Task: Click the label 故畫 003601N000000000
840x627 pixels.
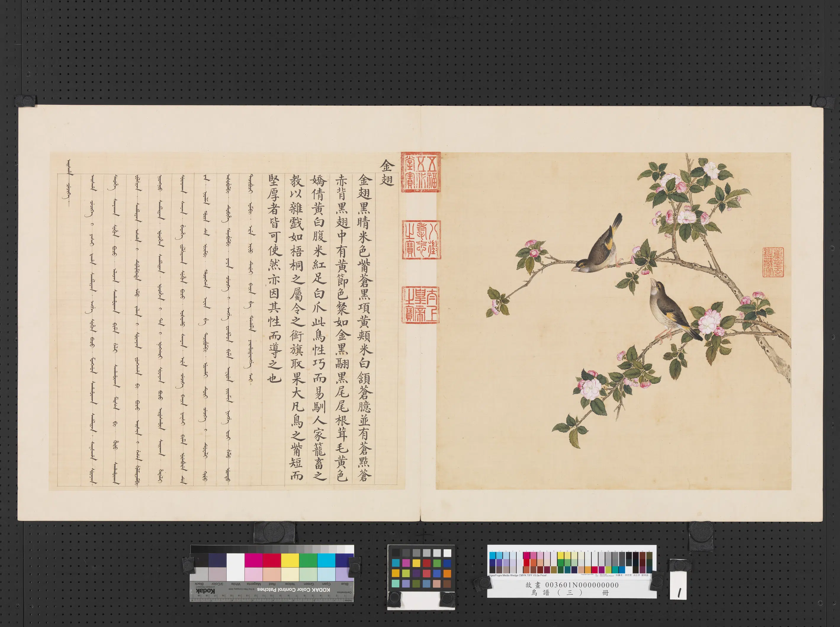Action: (x=572, y=585)
